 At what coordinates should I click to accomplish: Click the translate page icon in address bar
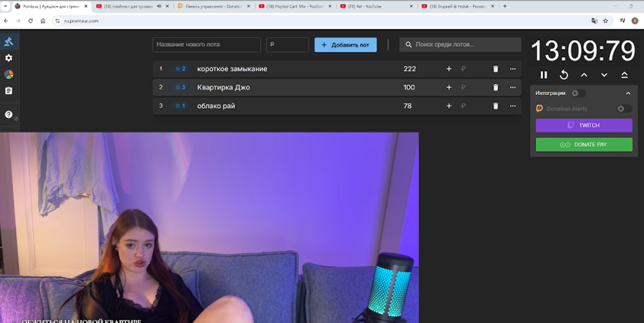[x=594, y=21]
